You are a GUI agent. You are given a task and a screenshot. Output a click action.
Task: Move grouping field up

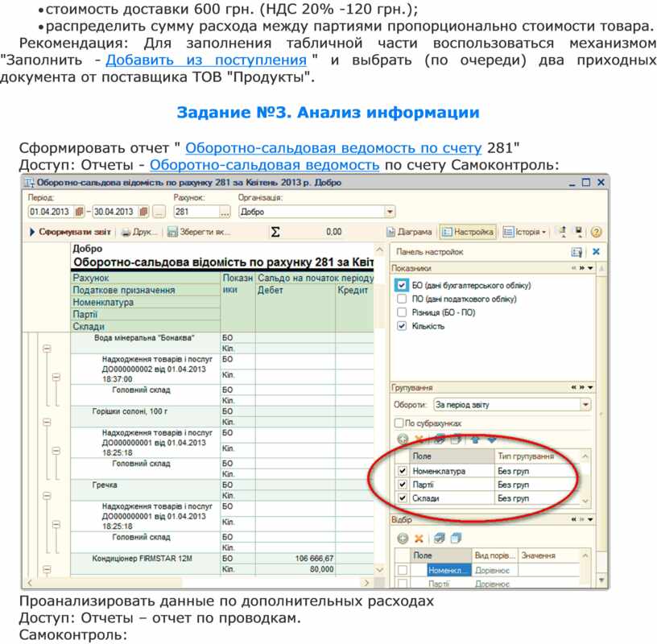pos(475,439)
